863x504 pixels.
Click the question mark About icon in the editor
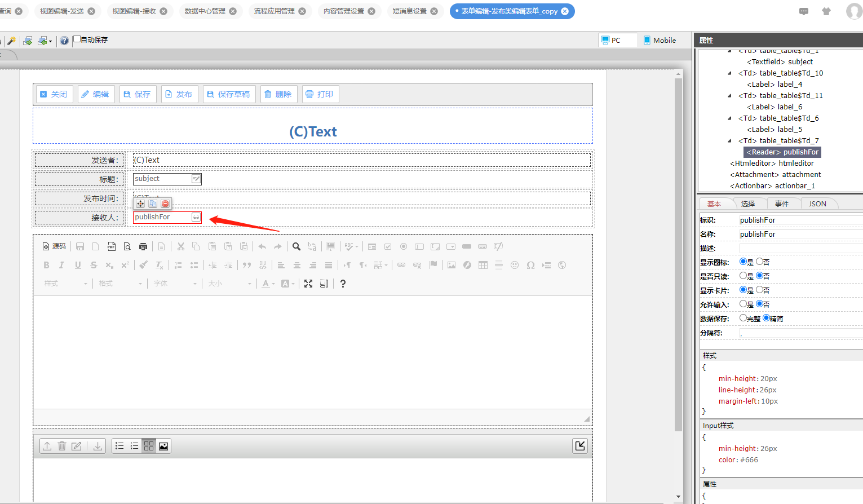click(343, 284)
